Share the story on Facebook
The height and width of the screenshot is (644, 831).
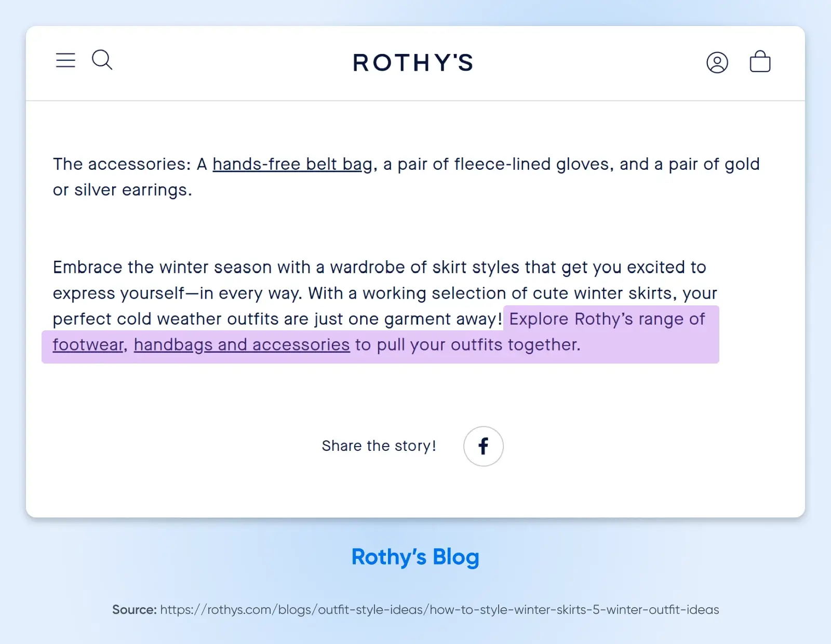[484, 446]
